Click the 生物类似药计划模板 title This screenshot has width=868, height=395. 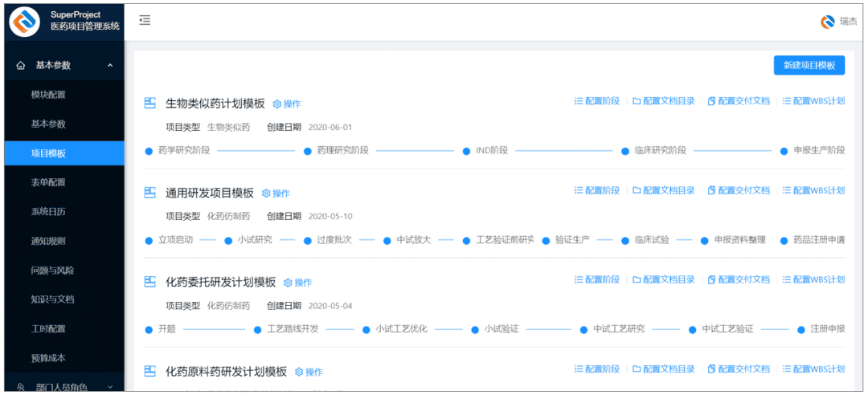point(215,104)
